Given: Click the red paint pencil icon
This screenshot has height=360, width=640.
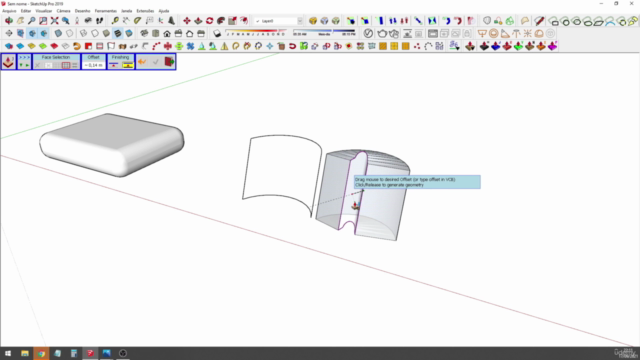Looking at the screenshot, I should click(x=540, y=20).
